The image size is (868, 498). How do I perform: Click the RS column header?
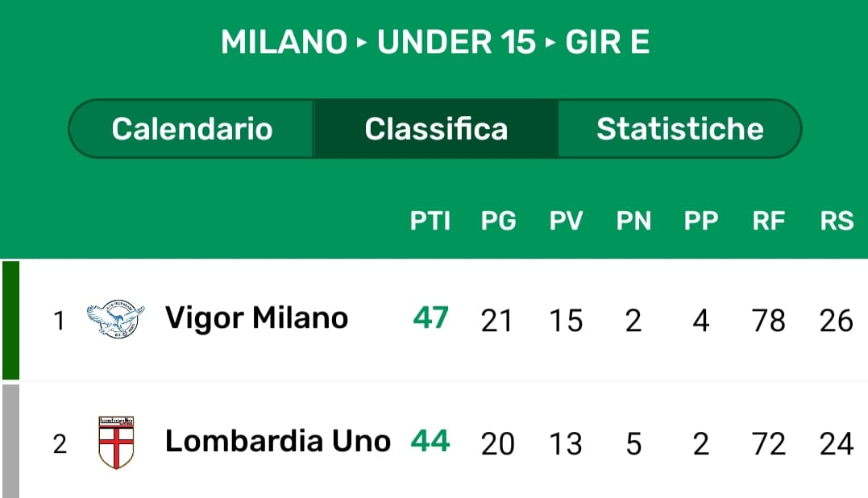coord(837,221)
